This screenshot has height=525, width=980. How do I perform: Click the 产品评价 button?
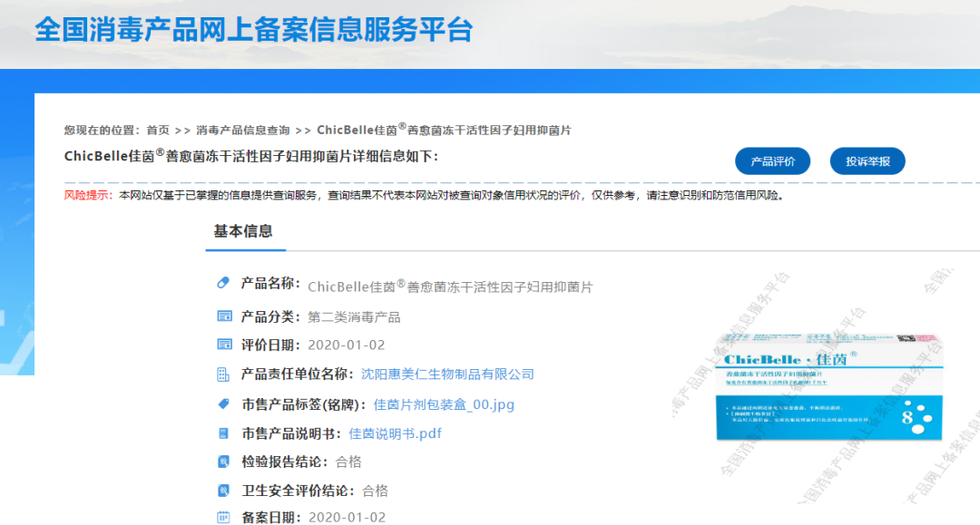771,160
